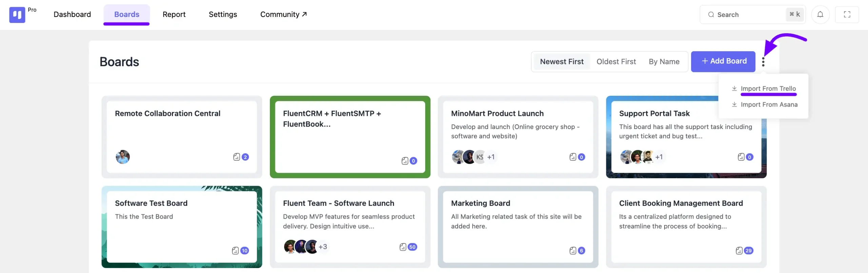Click task count icon on MinoMart Product Launch
Screen dimensions: 868x273
coord(573,157)
